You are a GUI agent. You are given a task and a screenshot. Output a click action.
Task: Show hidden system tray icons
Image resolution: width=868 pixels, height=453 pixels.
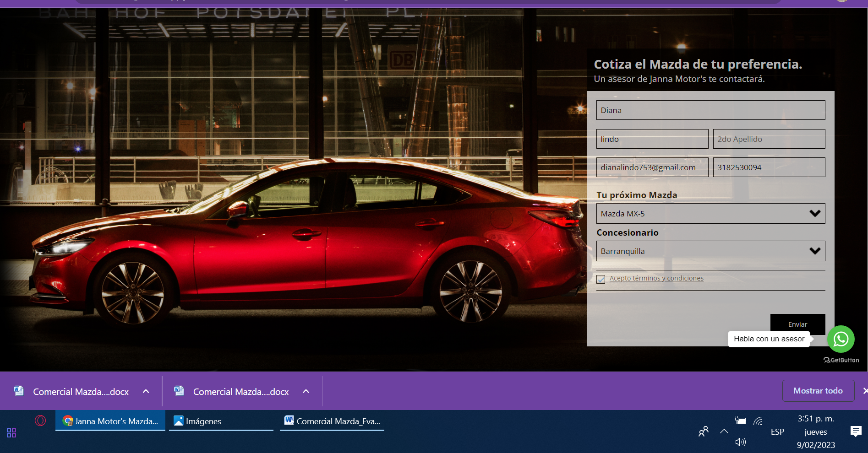coord(724,431)
